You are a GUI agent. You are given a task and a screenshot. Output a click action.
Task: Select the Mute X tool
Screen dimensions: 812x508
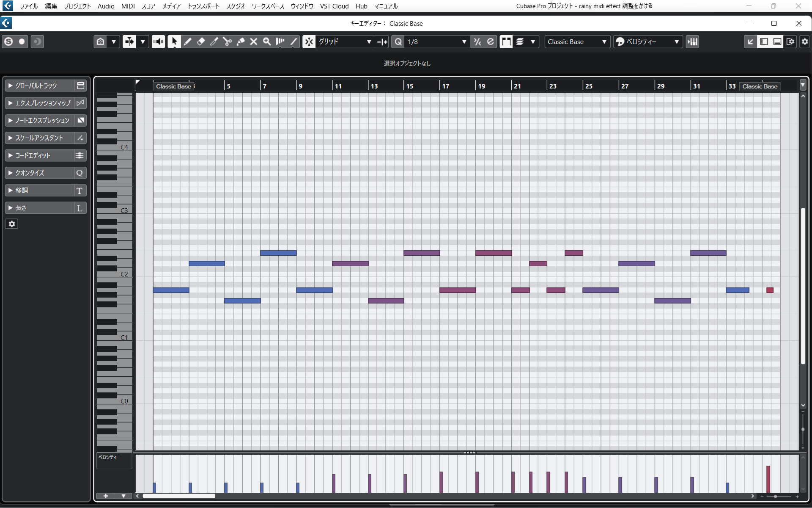pos(253,41)
